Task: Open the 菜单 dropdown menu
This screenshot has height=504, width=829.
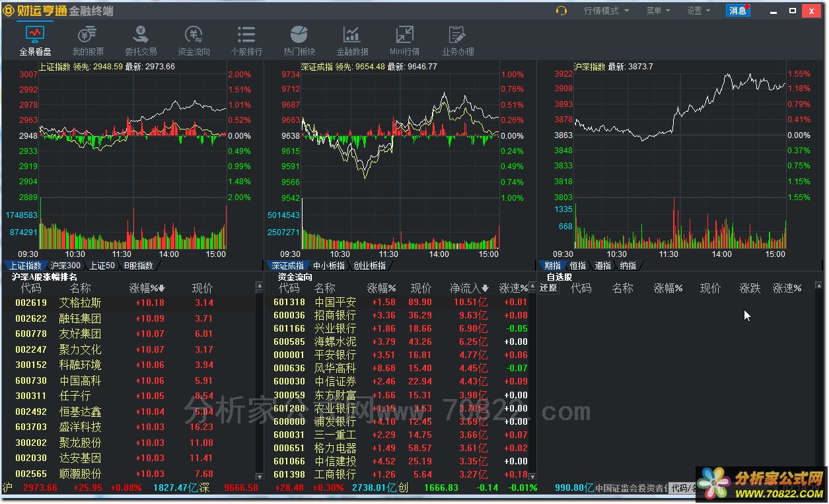Action: coord(658,11)
